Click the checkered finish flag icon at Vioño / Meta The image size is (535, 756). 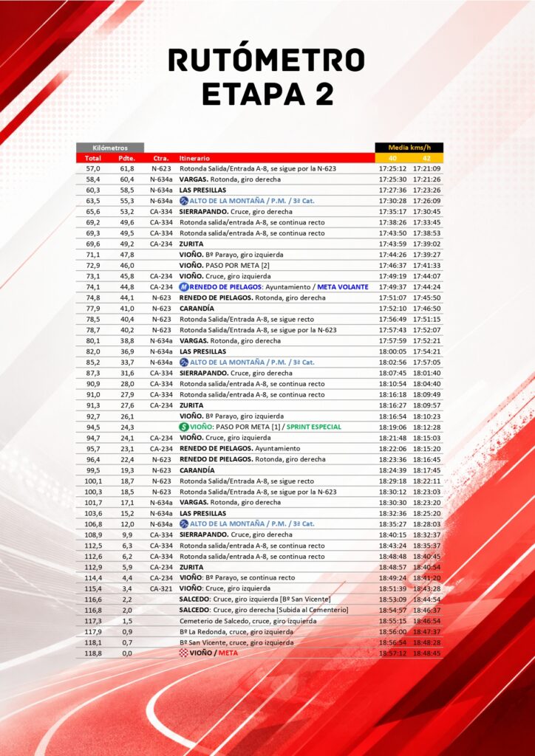(x=183, y=653)
